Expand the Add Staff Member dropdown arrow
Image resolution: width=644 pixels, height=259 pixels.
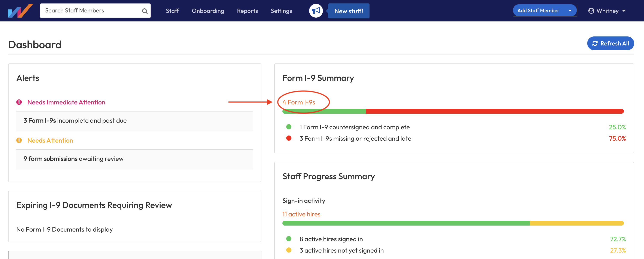click(570, 11)
